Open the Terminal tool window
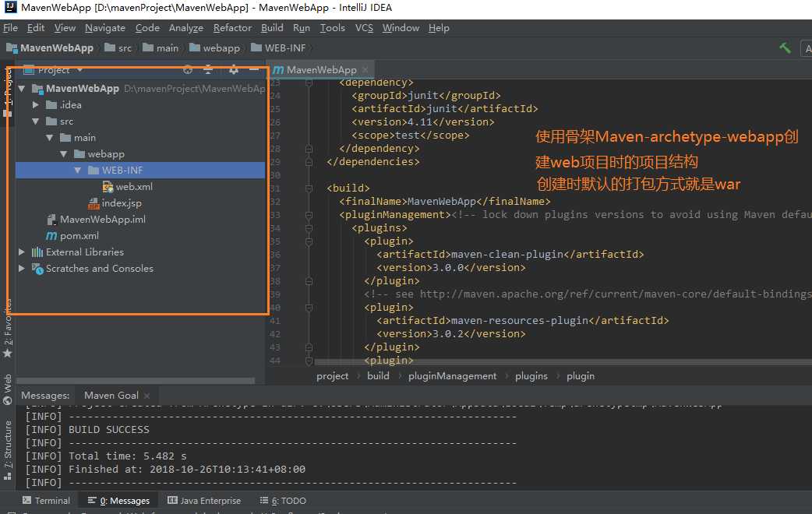 47,501
